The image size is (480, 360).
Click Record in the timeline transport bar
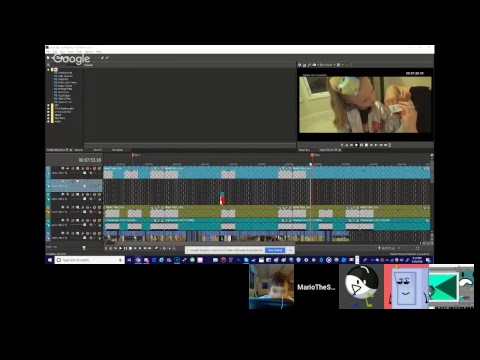click(106, 248)
